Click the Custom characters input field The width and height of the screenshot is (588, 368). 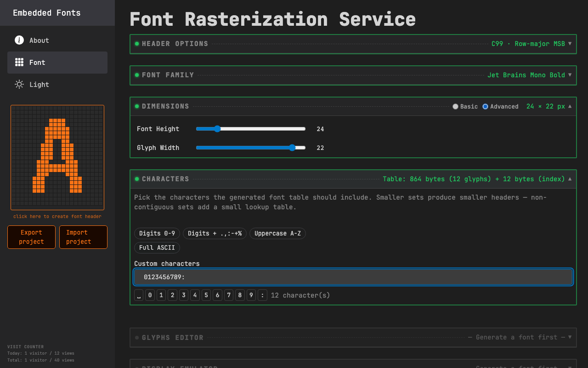(x=353, y=277)
